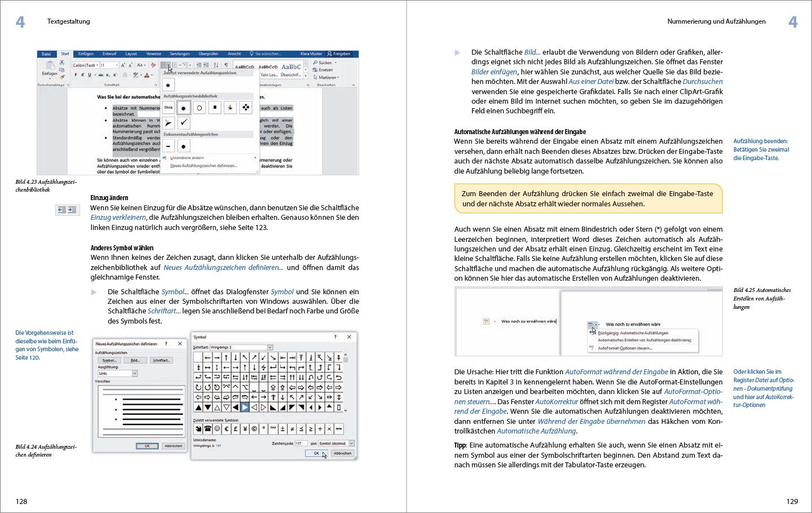The width and height of the screenshot is (812, 513).
Task: Switch to the Layout ribbon tab
Action: pos(131,54)
